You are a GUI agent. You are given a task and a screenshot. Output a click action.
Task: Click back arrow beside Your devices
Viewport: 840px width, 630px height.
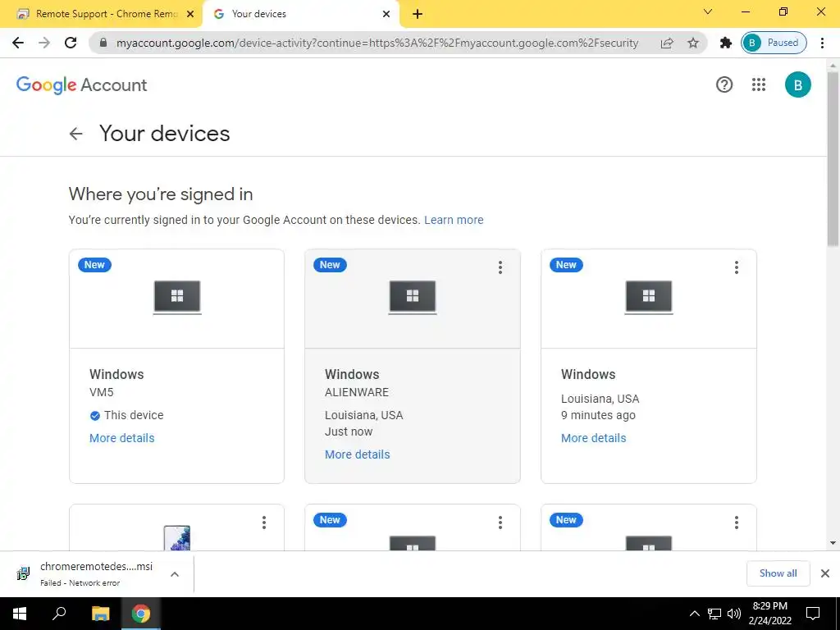(76, 134)
